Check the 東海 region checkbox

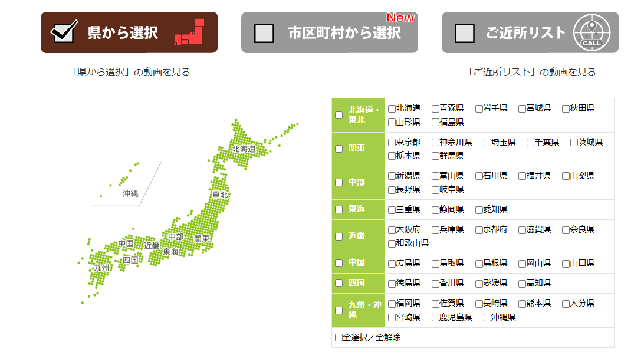[339, 209]
